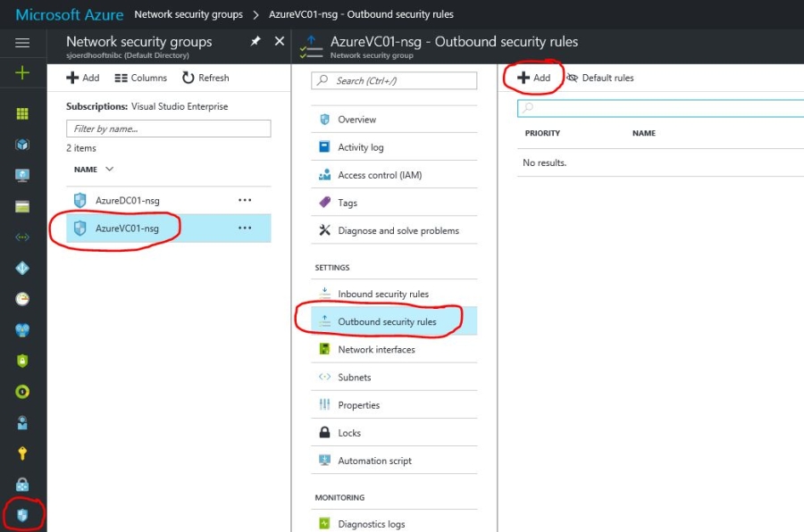
Task: Sort by the NAME column chevron
Action: 109,169
